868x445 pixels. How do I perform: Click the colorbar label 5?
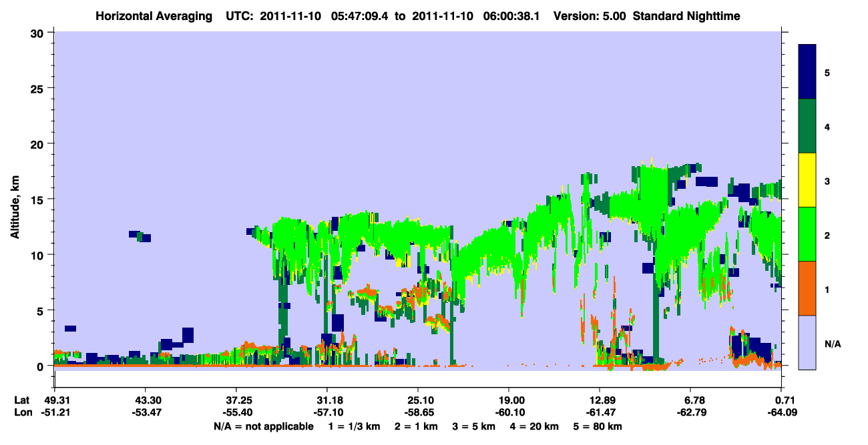click(827, 72)
